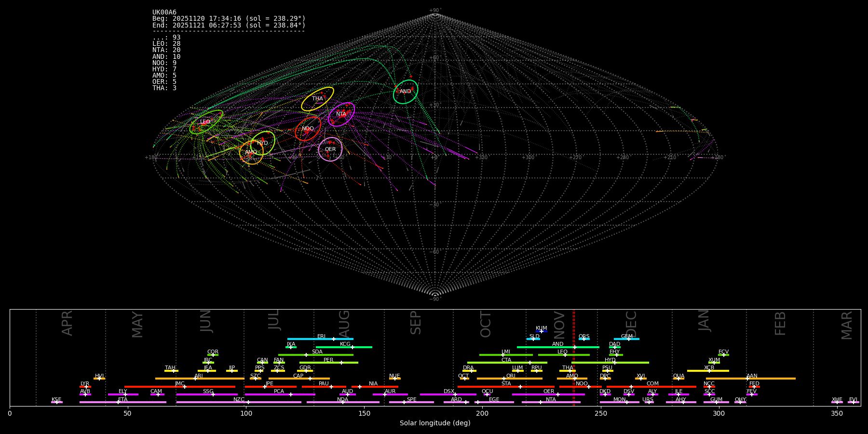Select the NOO radiant ellipse on sky map

(x=308, y=129)
